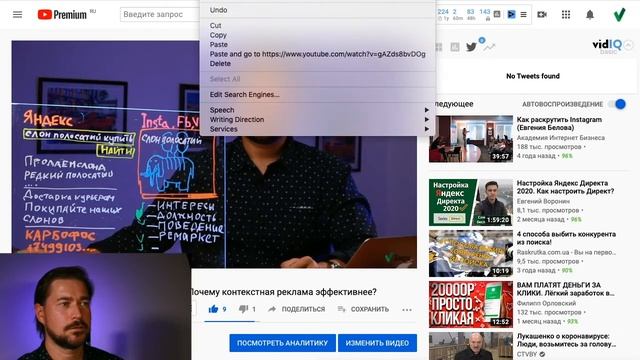640x360 pixels.
Task: Click the main video player
Action: click(214, 154)
